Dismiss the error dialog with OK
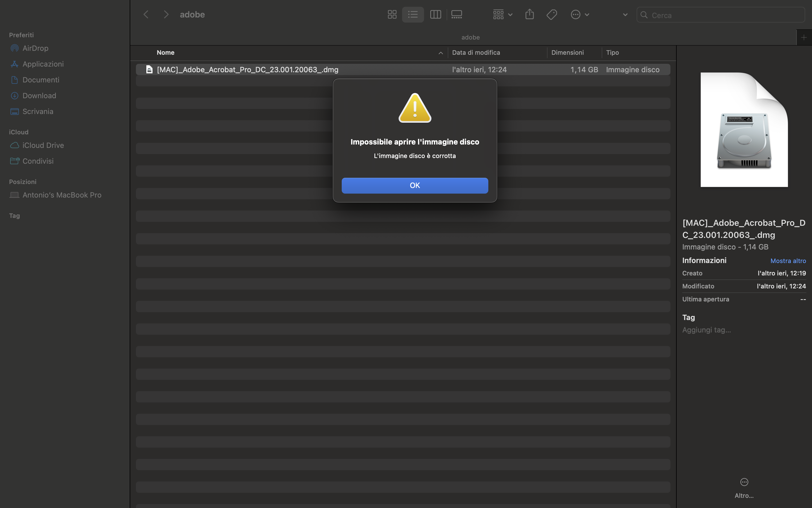This screenshot has height=508, width=812. click(x=415, y=185)
